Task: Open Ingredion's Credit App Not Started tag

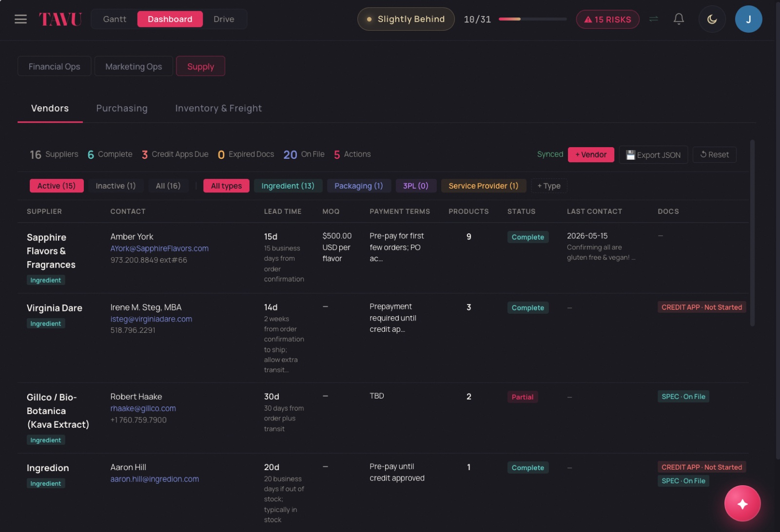Action: coord(702,467)
